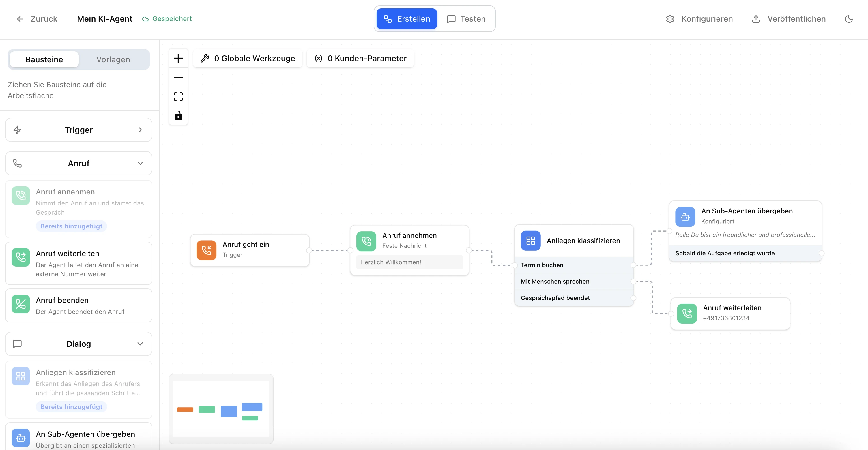Switch to the Vorlagen view

[x=113, y=59]
